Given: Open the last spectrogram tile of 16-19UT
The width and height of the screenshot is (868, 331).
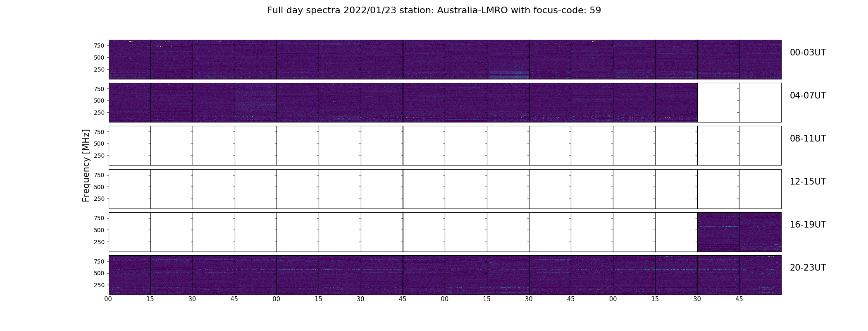Looking at the screenshot, I should [x=761, y=232].
